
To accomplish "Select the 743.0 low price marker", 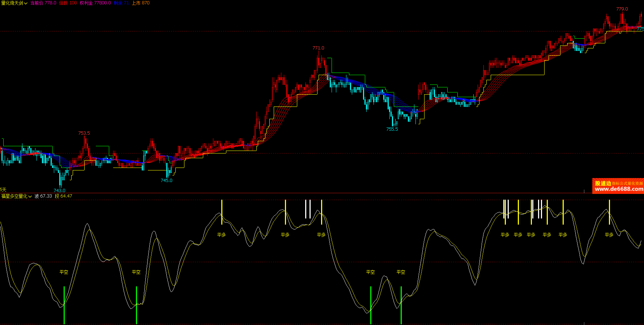I will pyautogui.click(x=59, y=190).
